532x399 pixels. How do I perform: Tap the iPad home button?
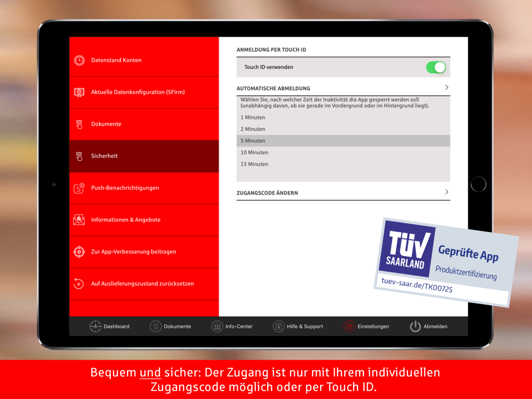(478, 184)
